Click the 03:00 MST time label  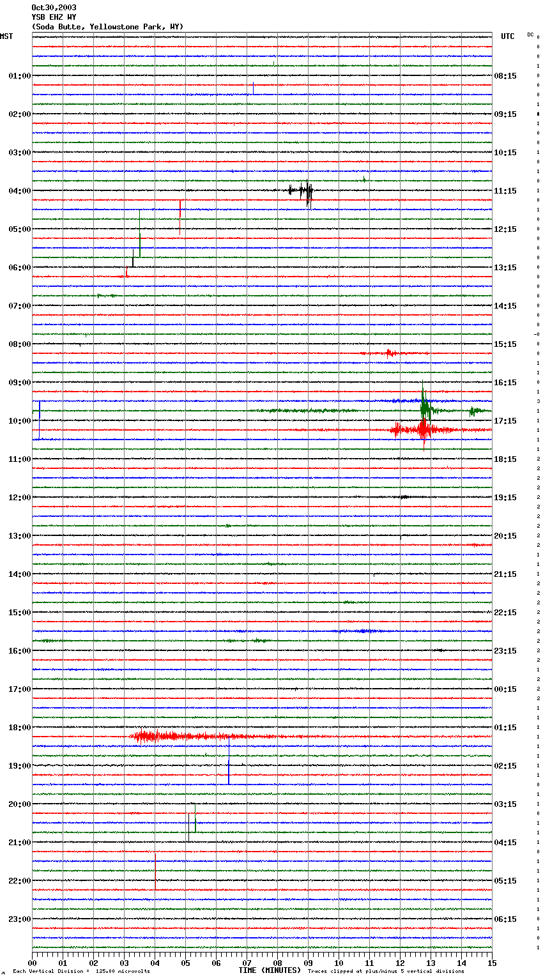pyautogui.click(x=20, y=153)
